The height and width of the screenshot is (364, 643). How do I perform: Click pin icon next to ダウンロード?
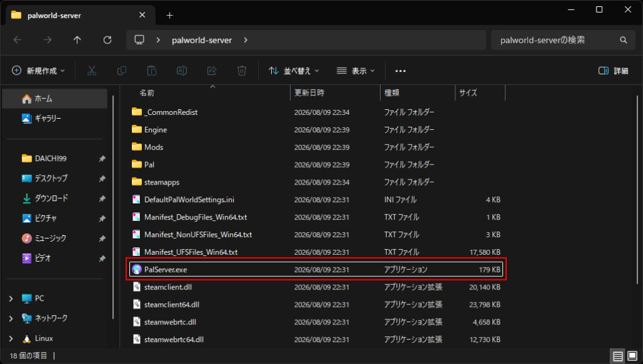pyautogui.click(x=102, y=198)
